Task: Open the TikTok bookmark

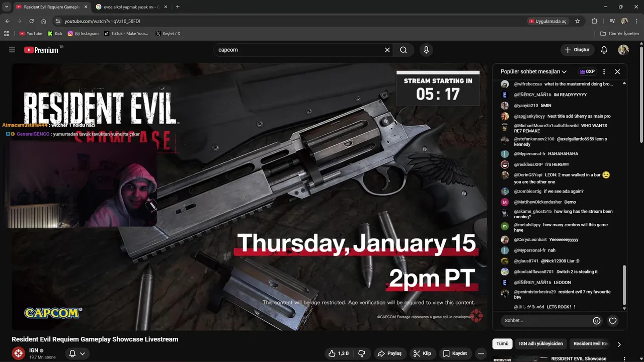Action: 126,33
